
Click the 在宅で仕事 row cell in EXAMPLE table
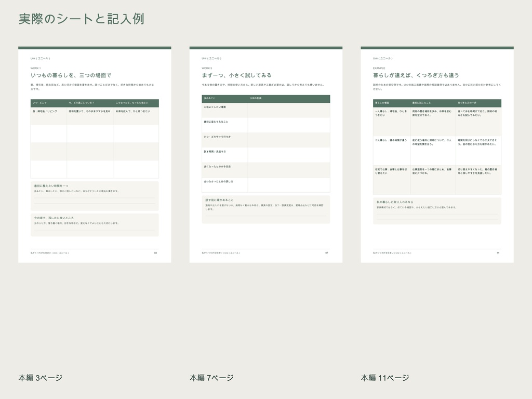[392, 179]
